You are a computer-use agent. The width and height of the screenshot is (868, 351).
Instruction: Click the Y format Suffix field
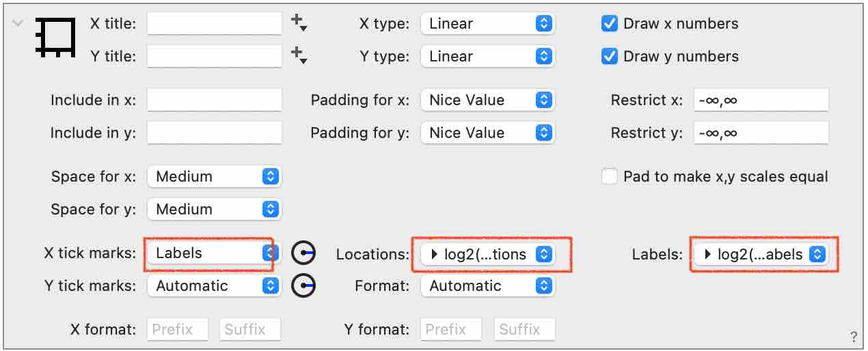coord(524,330)
